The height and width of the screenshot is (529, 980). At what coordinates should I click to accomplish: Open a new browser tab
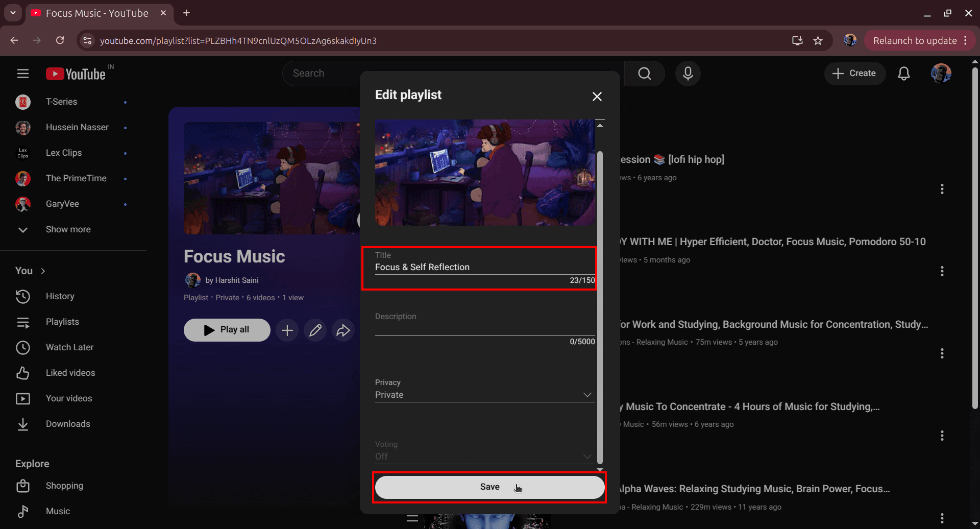click(x=187, y=13)
